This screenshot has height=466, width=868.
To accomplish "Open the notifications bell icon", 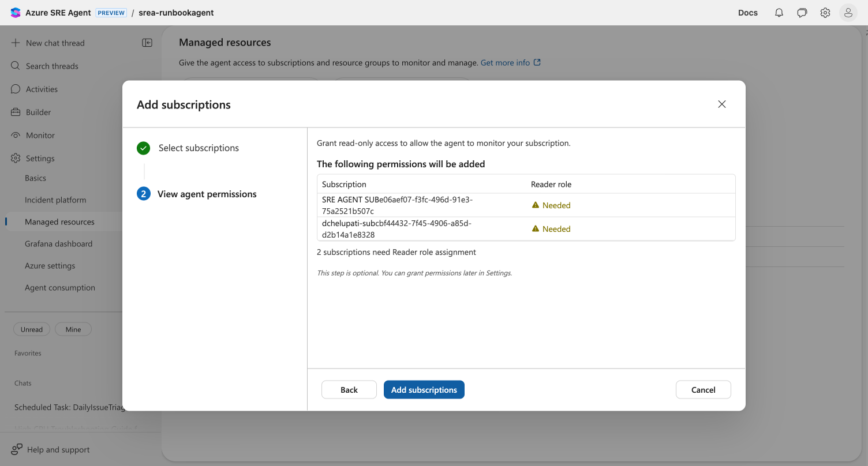I will tap(779, 13).
